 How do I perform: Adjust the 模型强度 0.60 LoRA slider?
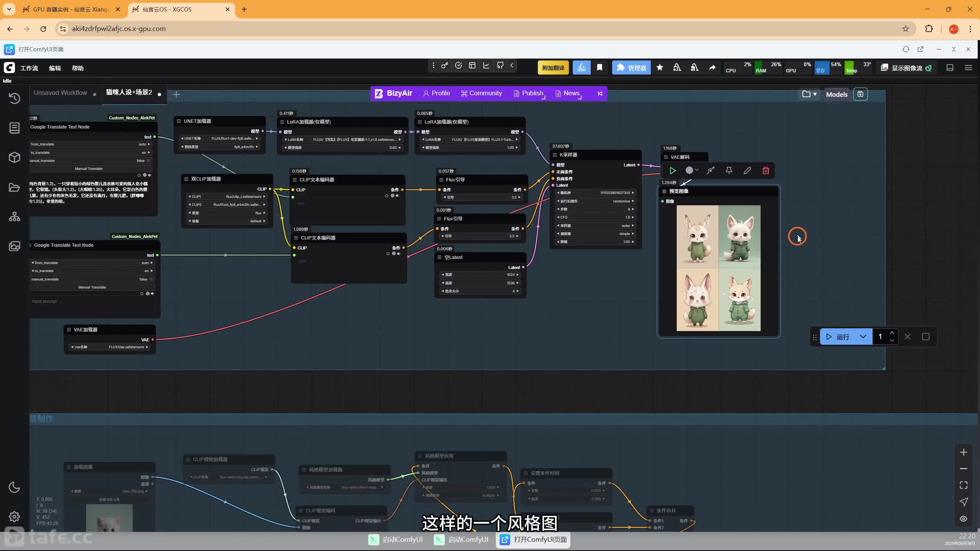click(342, 148)
